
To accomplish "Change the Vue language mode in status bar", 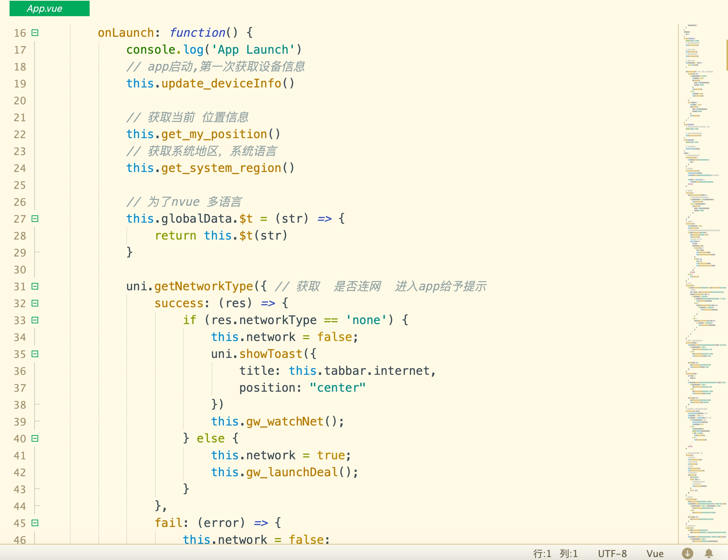I will (x=655, y=554).
